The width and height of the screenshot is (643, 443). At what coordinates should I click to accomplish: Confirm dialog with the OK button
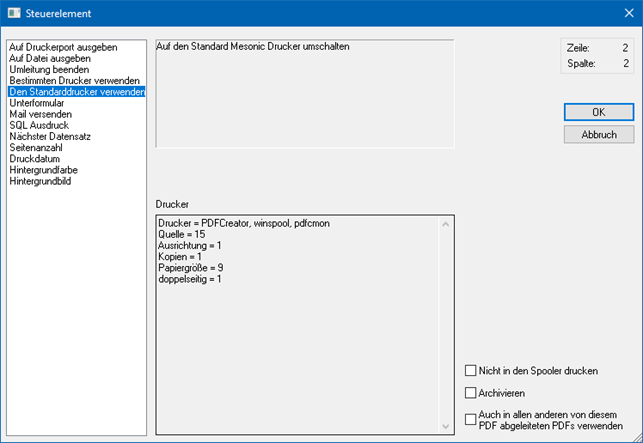(x=598, y=112)
